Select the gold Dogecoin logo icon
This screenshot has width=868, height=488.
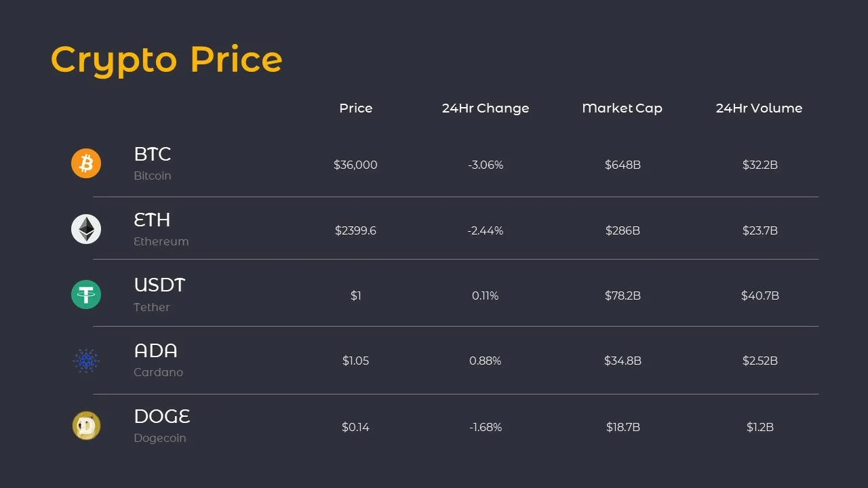coord(86,426)
